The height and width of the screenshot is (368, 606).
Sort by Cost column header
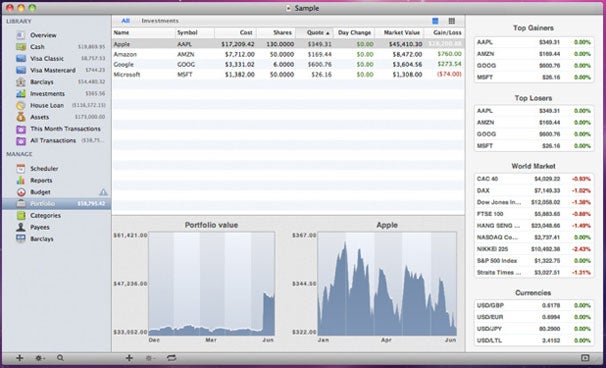tap(235, 33)
